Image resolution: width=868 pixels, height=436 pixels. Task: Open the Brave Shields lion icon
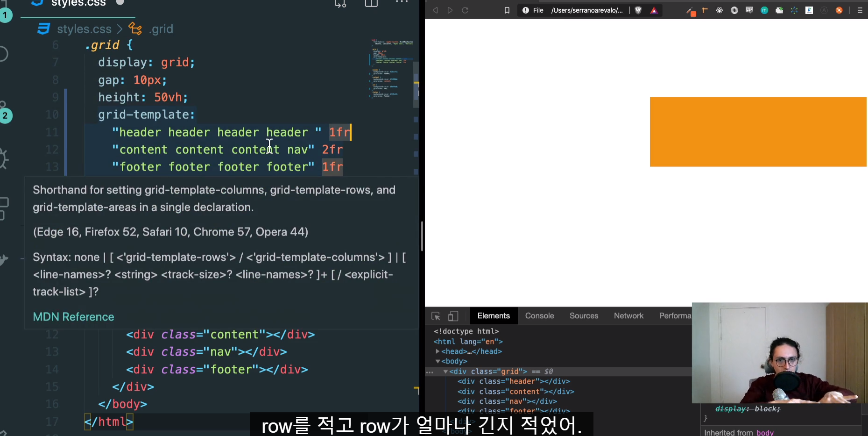point(638,10)
